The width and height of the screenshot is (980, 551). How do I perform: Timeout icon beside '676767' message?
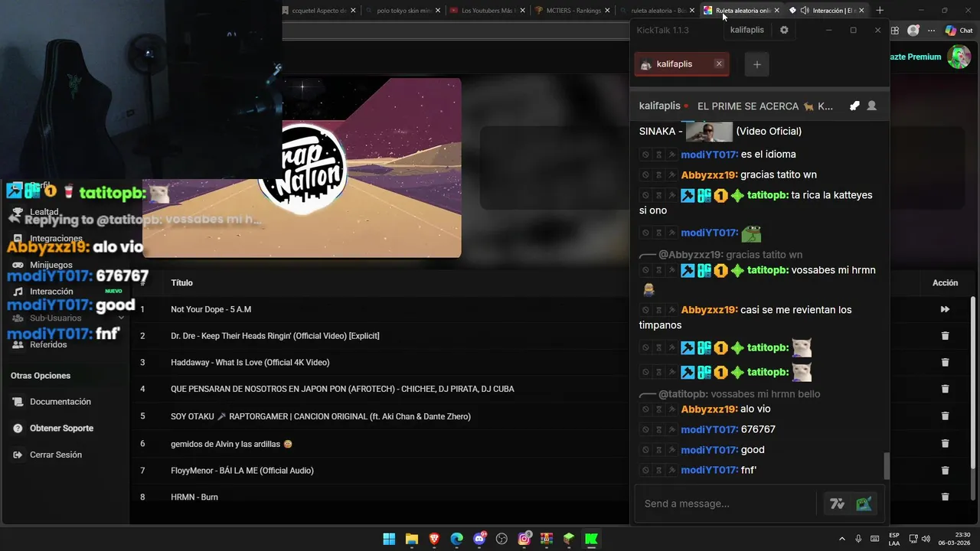[x=658, y=430]
